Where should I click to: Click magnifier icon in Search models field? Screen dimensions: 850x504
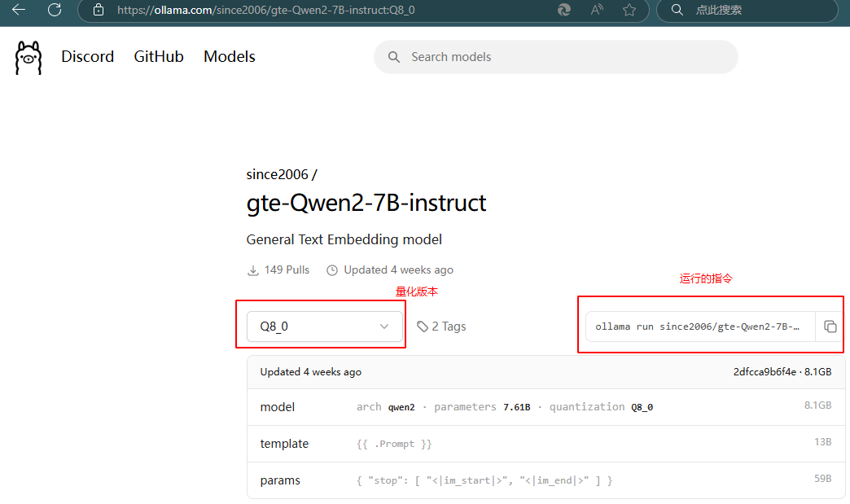394,57
